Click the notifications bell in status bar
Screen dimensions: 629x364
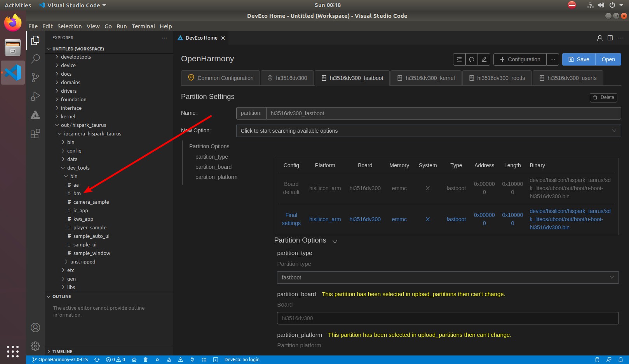[x=620, y=360]
